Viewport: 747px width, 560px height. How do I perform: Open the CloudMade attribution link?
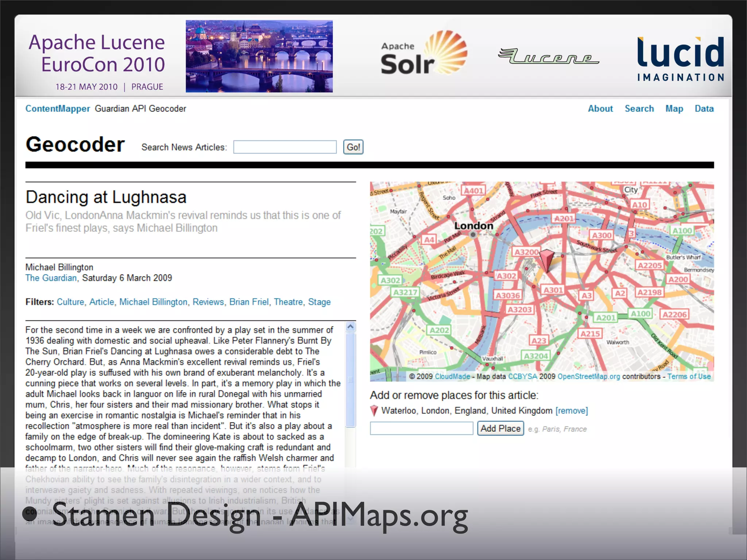[x=452, y=376]
